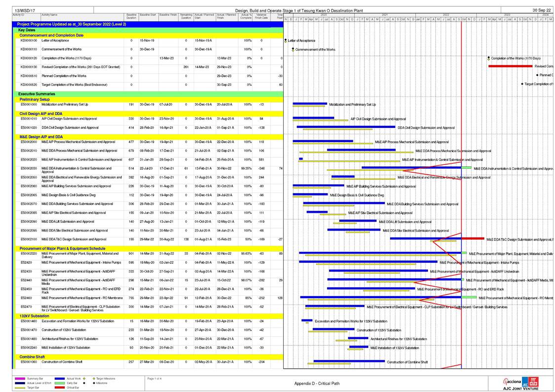555x392 pixels.
Task: Select the Executive Summaries group band
Action: (x=148, y=94)
